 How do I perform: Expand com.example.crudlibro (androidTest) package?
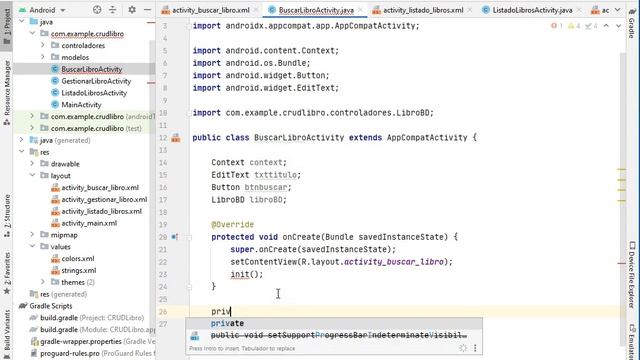(x=33, y=116)
